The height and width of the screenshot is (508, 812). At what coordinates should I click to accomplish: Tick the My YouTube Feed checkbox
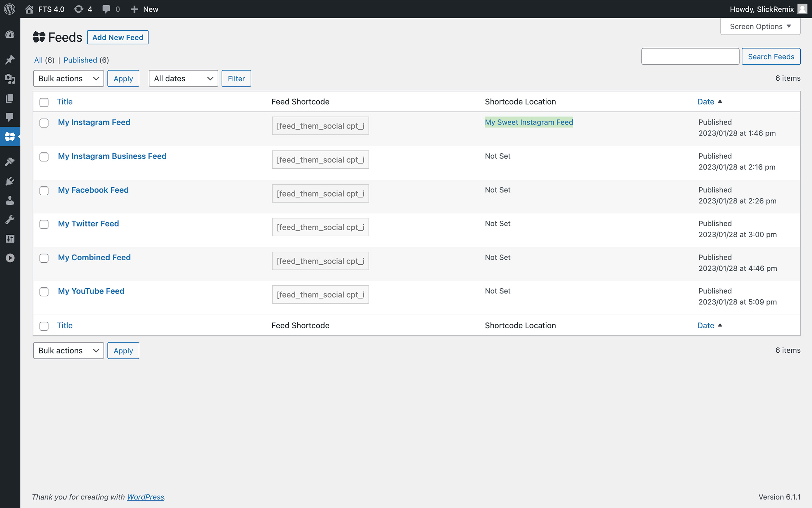tap(44, 292)
